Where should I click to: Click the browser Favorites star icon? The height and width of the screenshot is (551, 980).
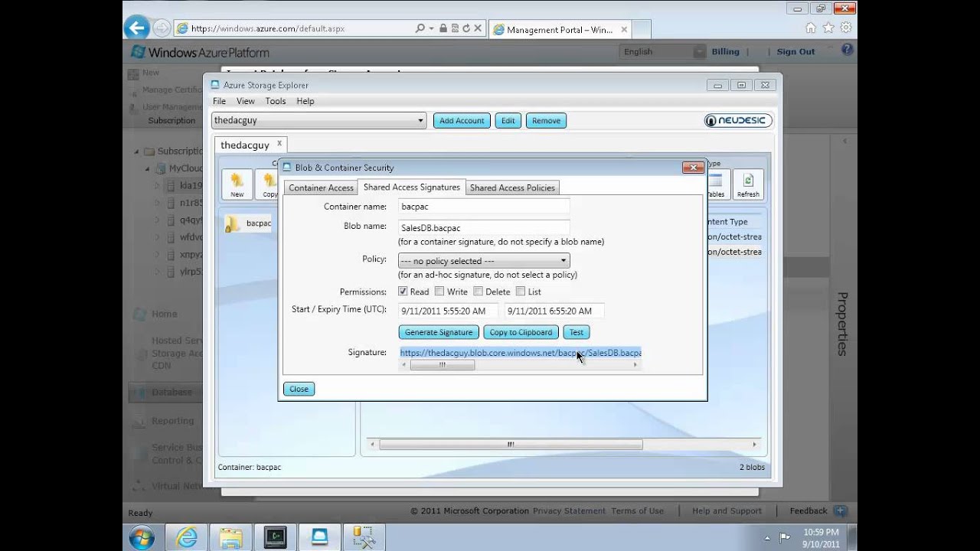click(x=828, y=28)
